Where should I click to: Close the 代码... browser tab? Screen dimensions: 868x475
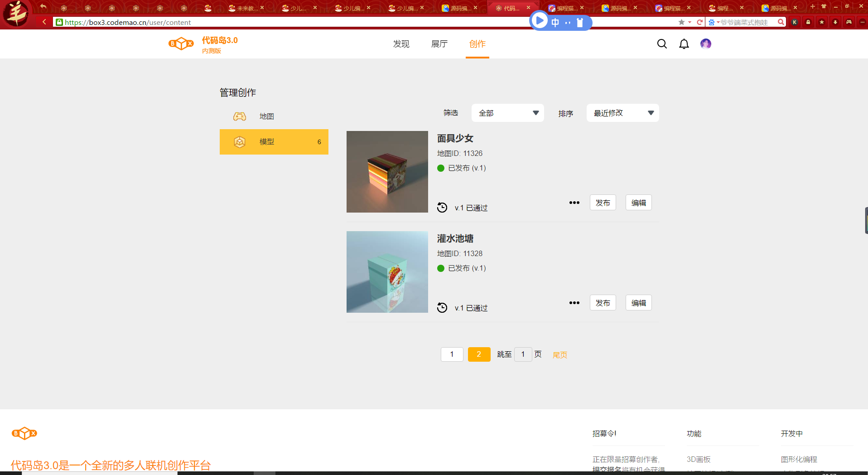click(x=528, y=8)
